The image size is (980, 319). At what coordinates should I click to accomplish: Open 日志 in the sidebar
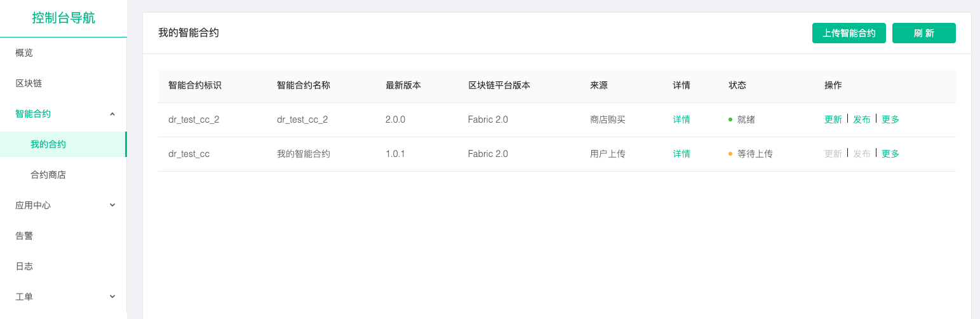24,266
